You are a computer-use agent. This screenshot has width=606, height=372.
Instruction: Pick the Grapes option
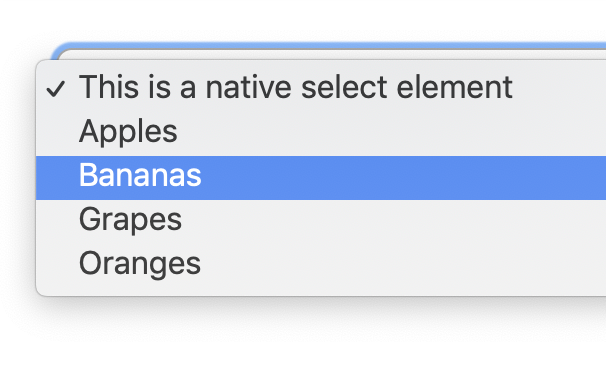coord(321,221)
